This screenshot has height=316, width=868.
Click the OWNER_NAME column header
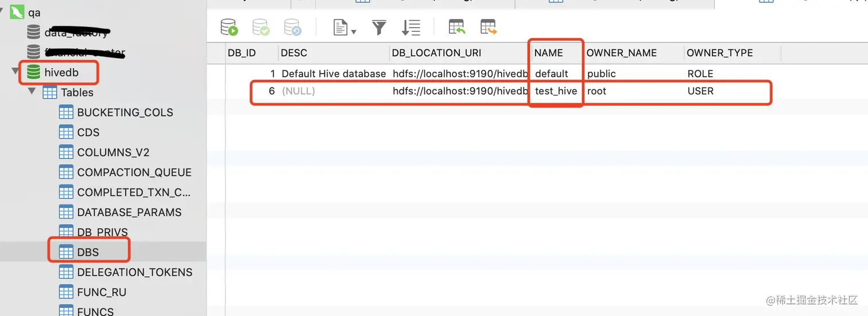pyautogui.click(x=622, y=53)
